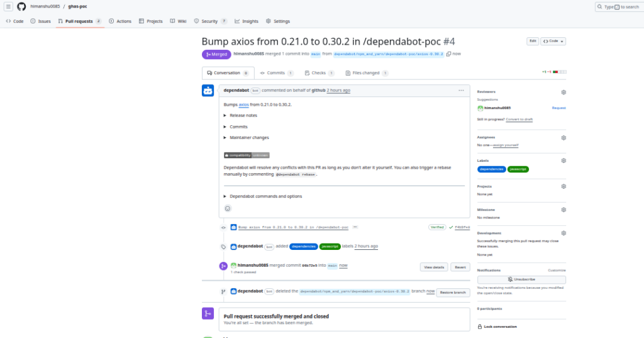This screenshot has height=338, width=644.
Task: Click the Revert button
Action: point(460,267)
